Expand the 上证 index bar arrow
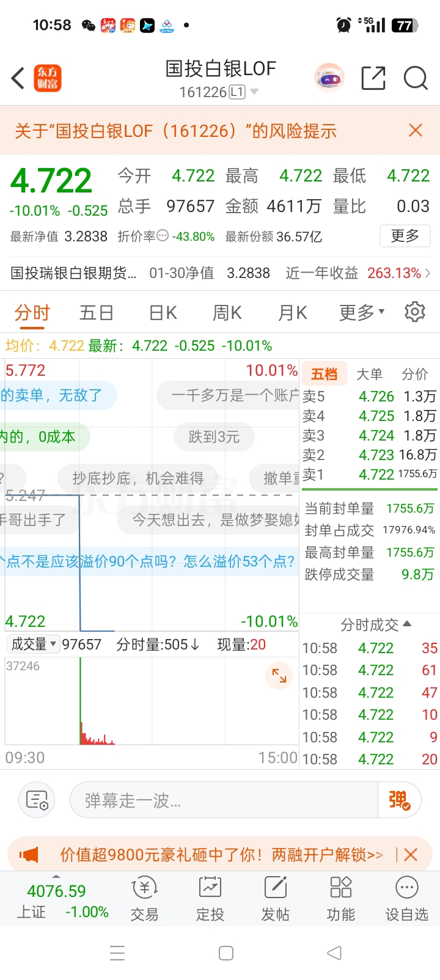The image size is (440, 980). click(x=56, y=876)
